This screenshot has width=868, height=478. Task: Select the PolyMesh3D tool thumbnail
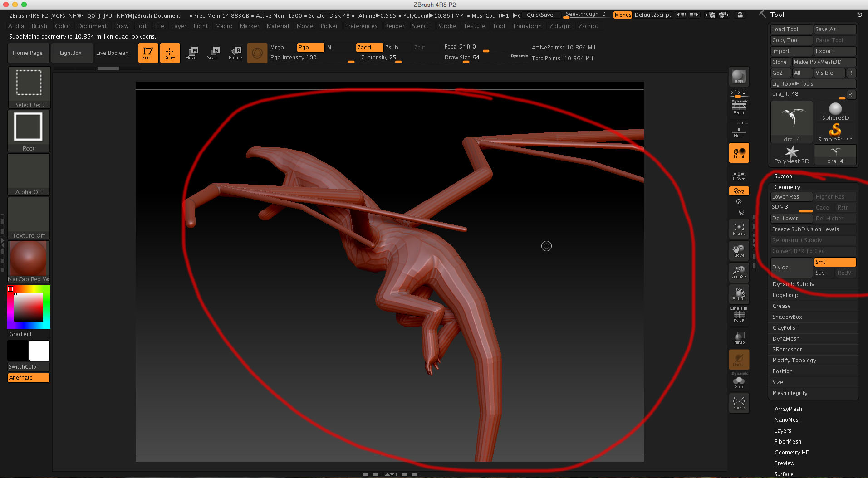pos(791,155)
